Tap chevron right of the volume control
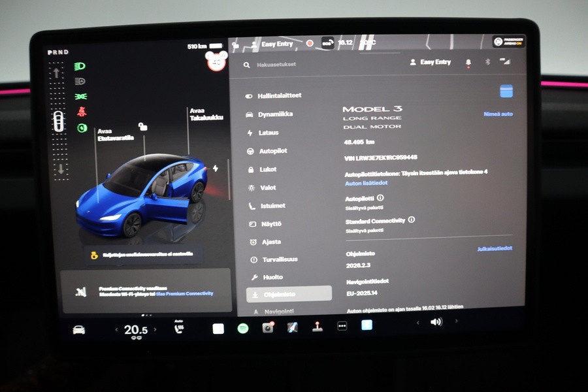The image size is (588, 392). (455, 322)
